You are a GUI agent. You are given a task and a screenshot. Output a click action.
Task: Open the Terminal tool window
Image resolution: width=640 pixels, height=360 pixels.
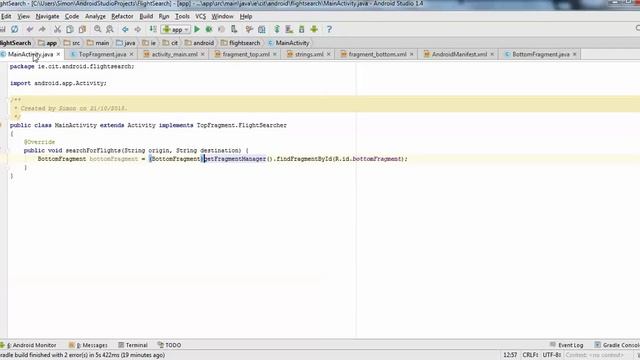click(x=133, y=345)
